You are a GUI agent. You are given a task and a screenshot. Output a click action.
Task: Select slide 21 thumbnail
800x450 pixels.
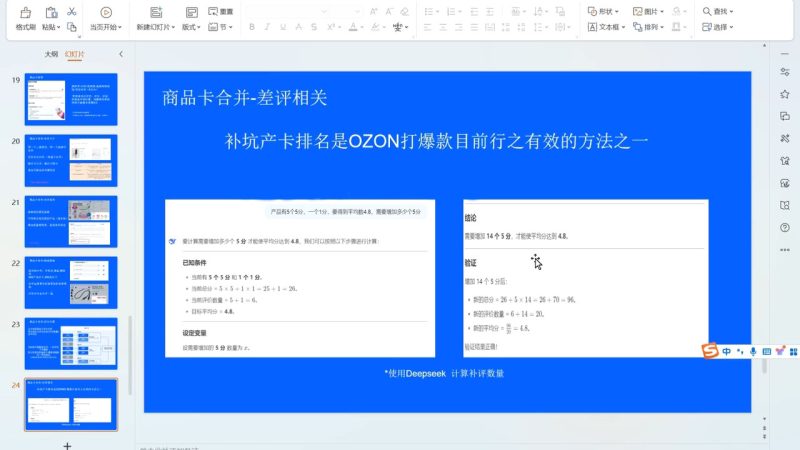(x=71, y=221)
